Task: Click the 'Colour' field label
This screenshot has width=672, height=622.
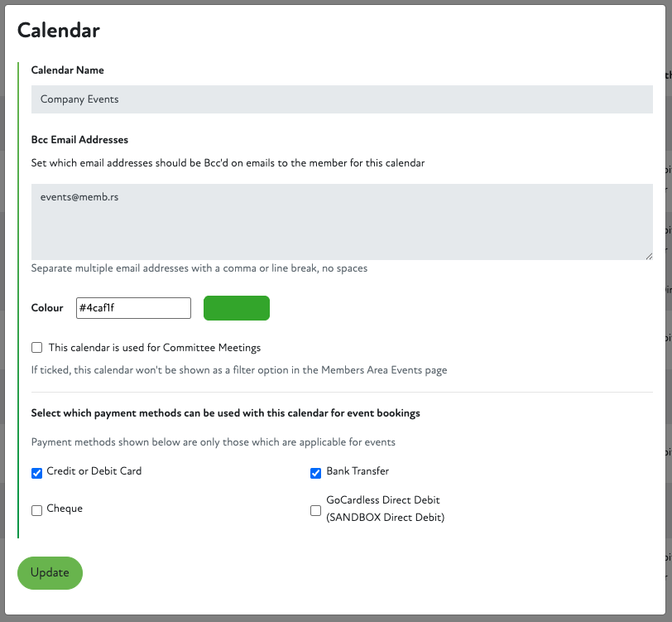Action: click(47, 308)
